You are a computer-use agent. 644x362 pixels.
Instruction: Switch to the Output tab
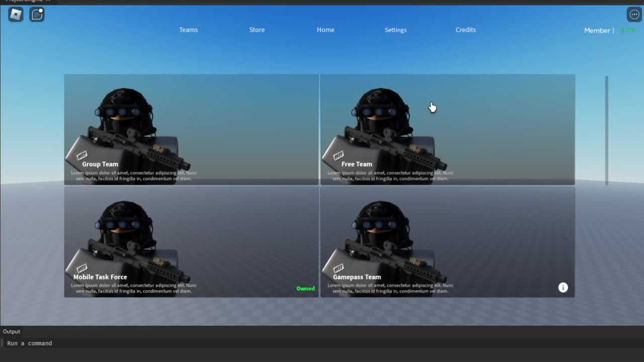point(11,331)
